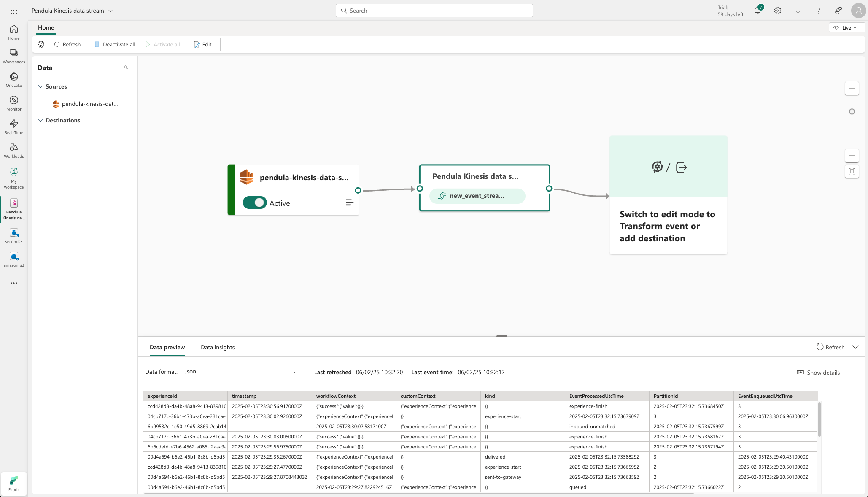Screen dimensions: 868x497
Task: Click the Search input field
Action: point(434,11)
